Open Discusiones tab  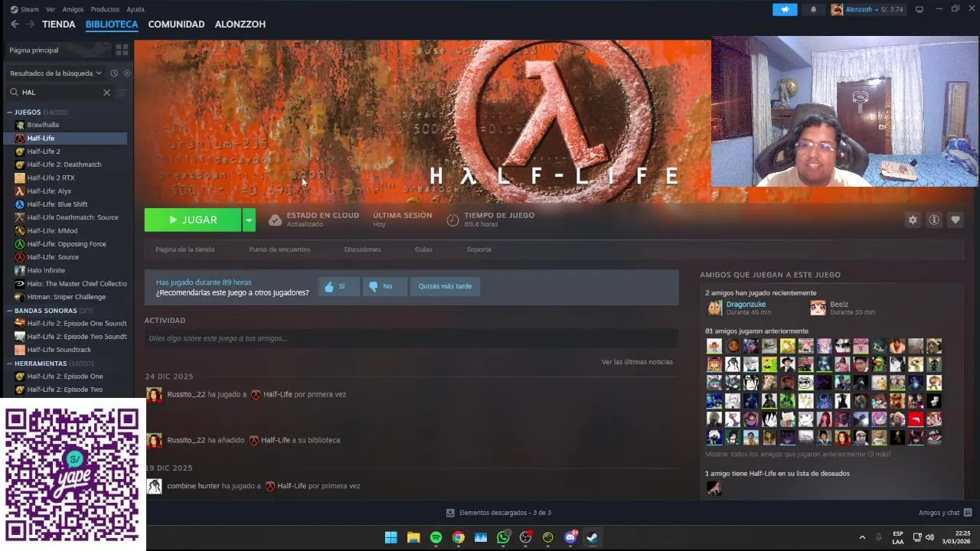(362, 249)
